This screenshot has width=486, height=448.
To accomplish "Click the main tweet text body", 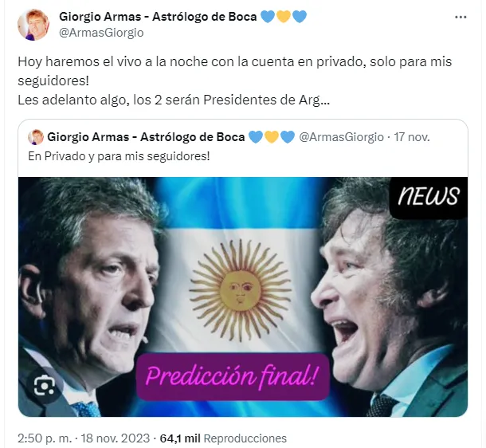I will [x=234, y=81].
